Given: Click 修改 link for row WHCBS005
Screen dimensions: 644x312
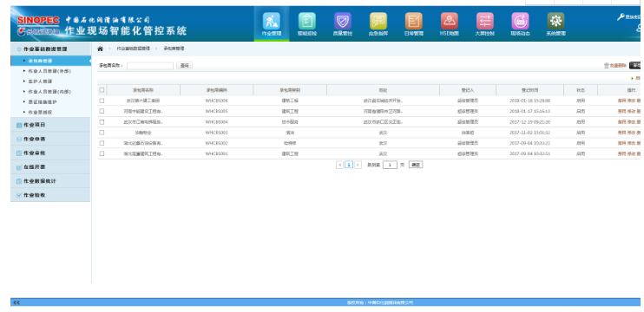Looking at the screenshot, I should click(631, 111).
